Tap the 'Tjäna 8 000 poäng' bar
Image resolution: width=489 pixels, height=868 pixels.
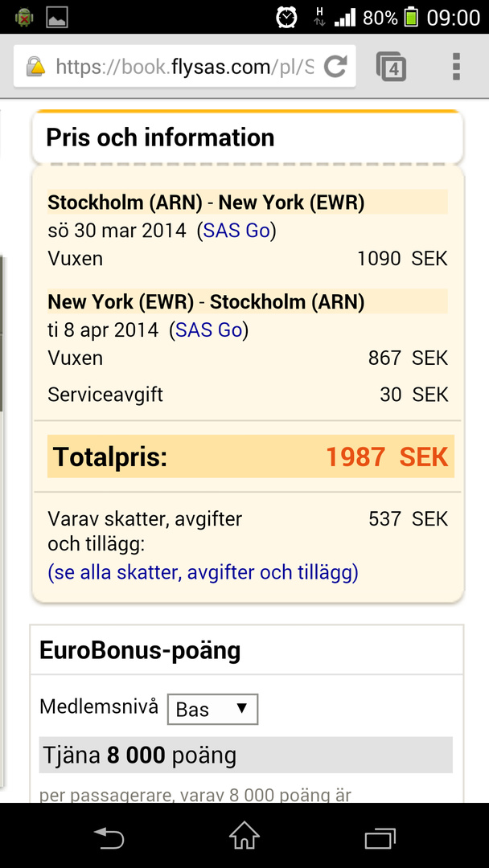(x=245, y=755)
